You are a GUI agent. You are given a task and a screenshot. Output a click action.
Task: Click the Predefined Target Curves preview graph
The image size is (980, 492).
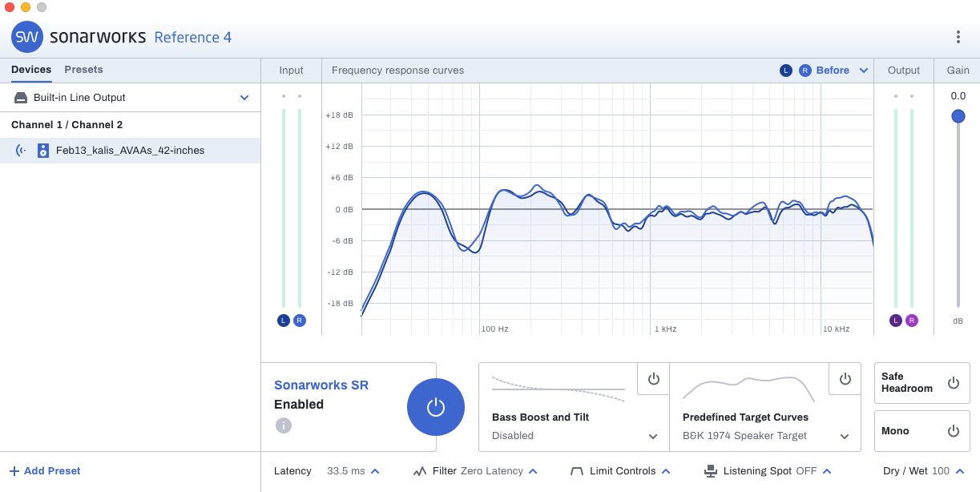pos(748,389)
